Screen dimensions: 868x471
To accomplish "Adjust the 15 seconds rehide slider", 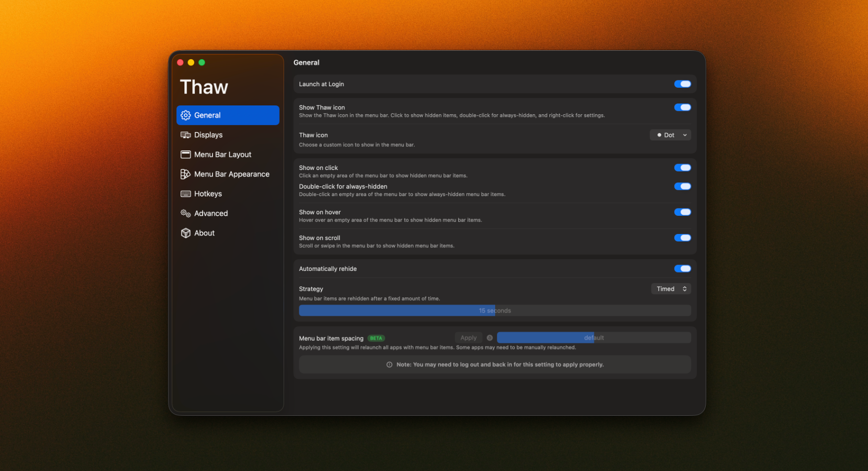I will click(495, 310).
